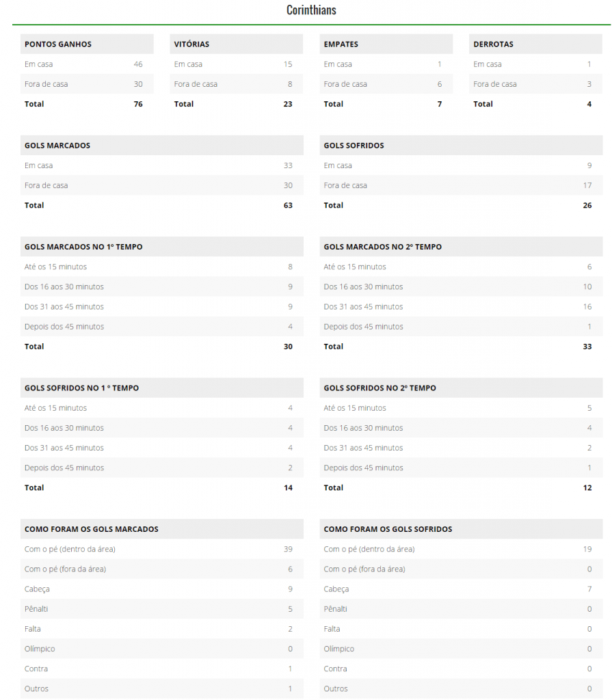Viewport: 612px width, 700px height.
Task: Click the Corinthians page title
Action: pyautogui.click(x=311, y=10)
